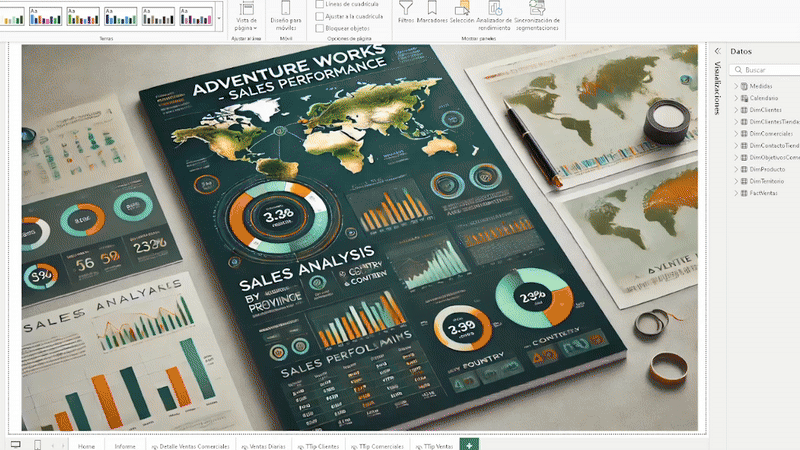Open the Ventas Diarias page tab
The width and height of the screenshot is (800, 450).
[263, 445]
